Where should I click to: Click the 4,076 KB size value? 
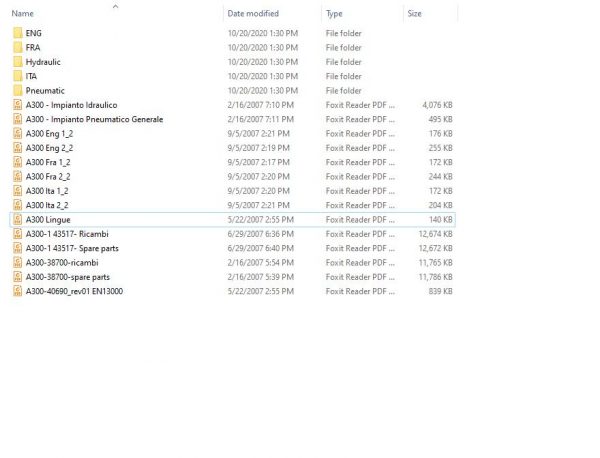pyautogui.click(x=437, y=105)
